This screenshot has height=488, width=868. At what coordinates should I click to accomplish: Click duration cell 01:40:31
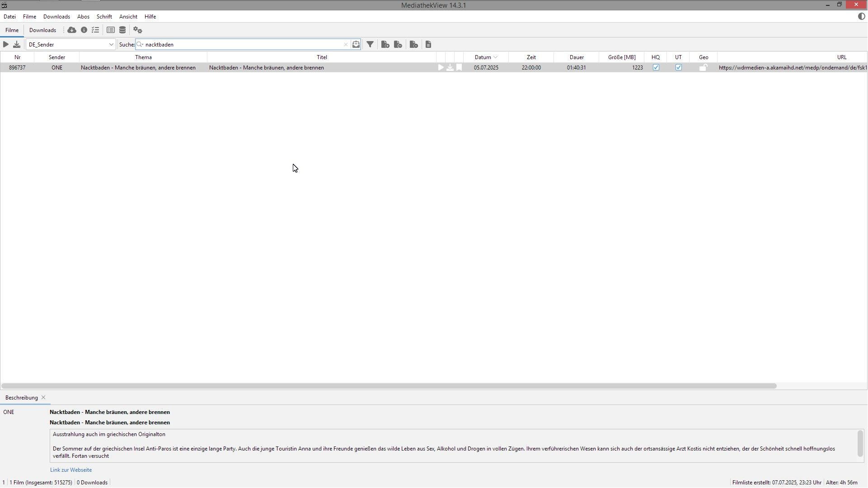(577, 68)
